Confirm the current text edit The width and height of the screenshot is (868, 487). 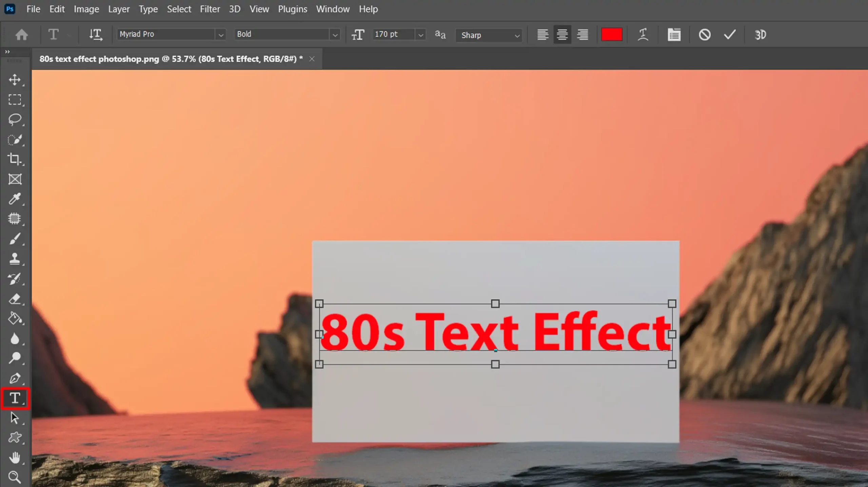click(730, 35)
